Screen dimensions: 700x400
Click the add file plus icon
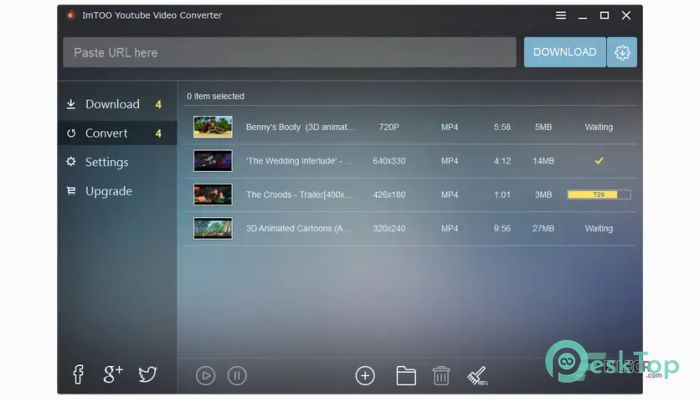click(365, 376)
